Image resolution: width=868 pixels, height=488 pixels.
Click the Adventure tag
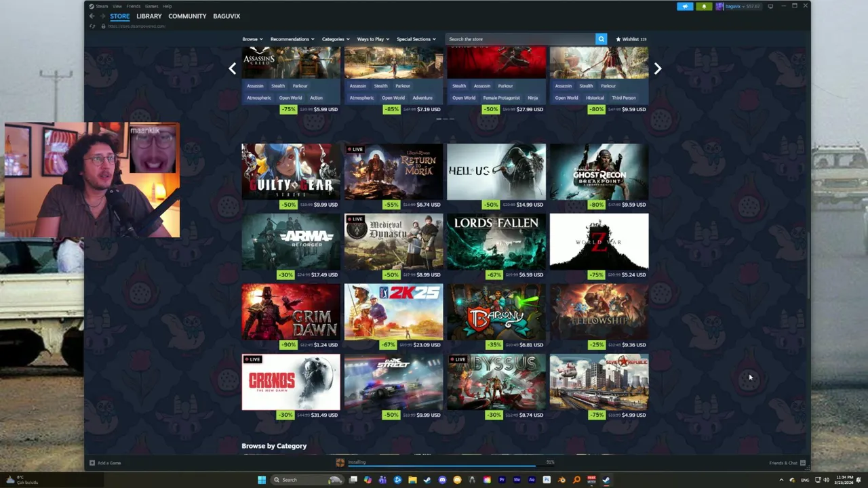[x=422, y=98]
